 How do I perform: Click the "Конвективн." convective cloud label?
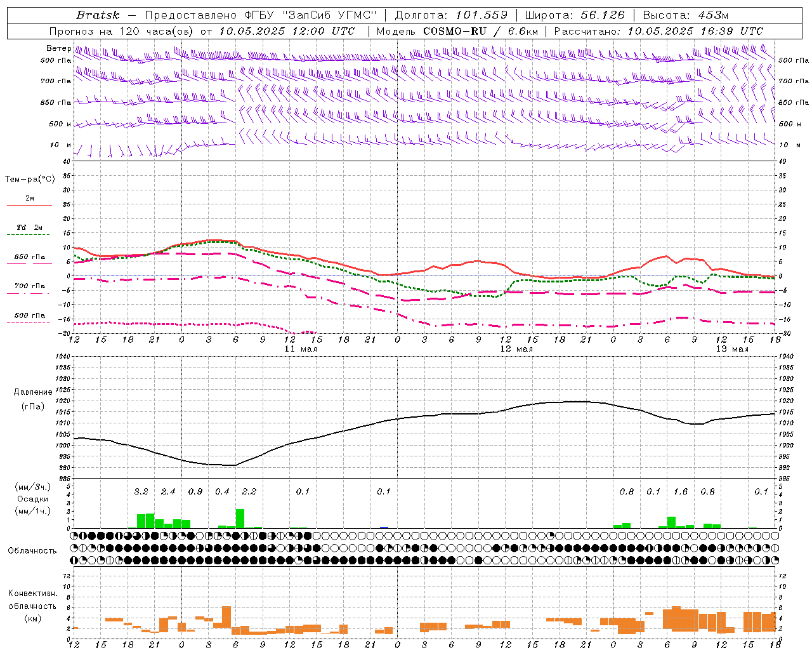coord(32,594)
